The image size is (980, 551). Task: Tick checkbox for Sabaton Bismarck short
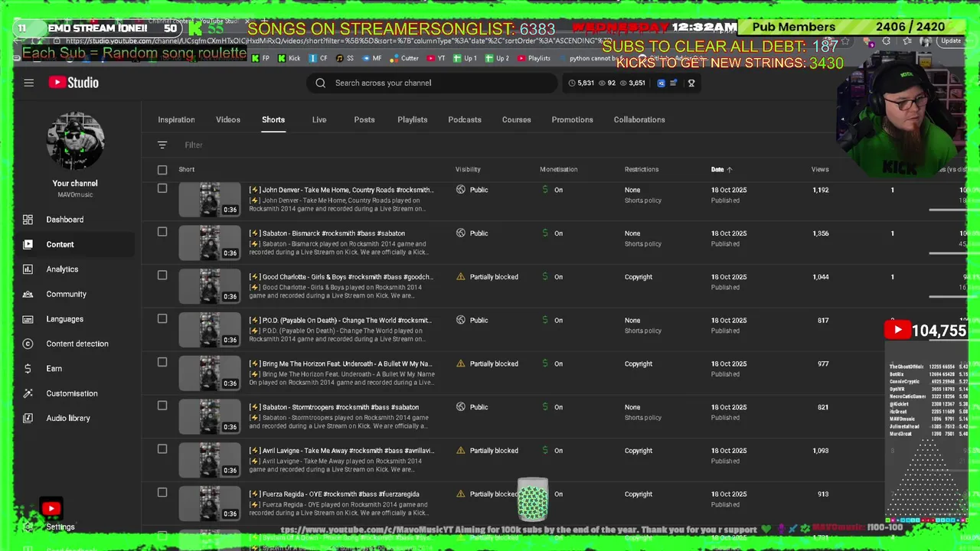[162, 232]
